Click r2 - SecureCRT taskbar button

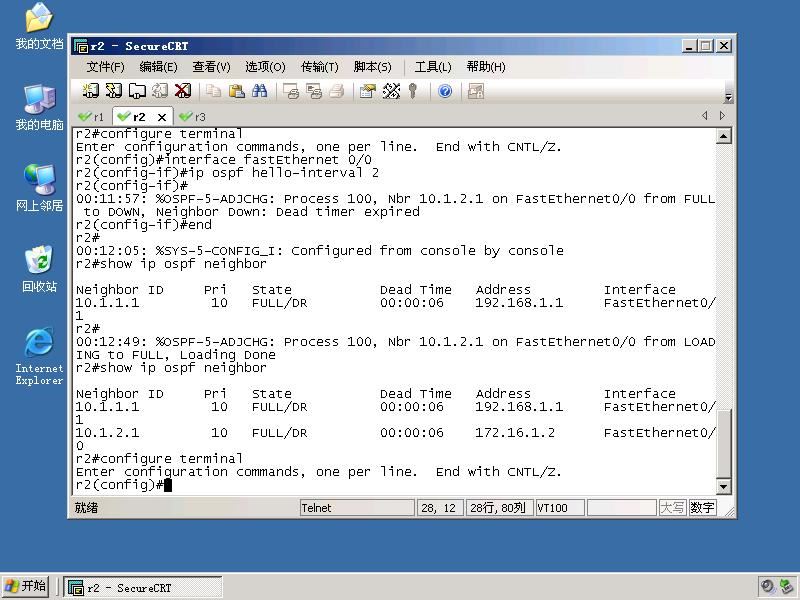(x=143, y=588)
